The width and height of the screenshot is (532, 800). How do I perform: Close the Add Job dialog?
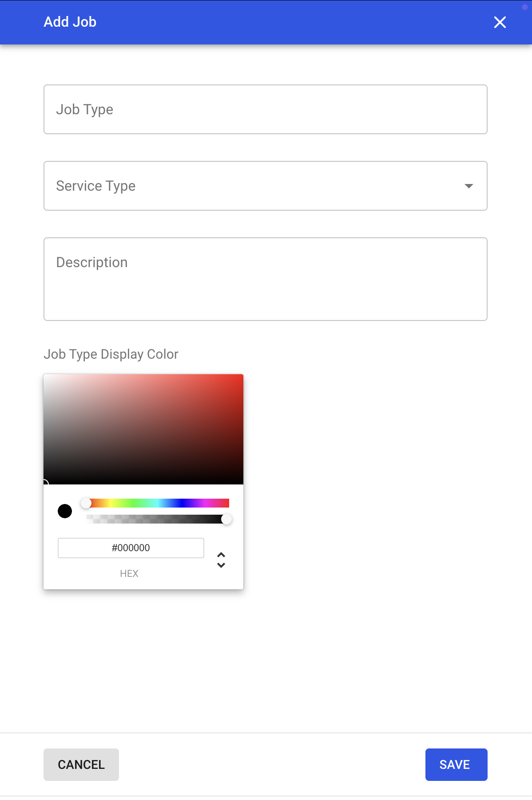coord(500,22)
